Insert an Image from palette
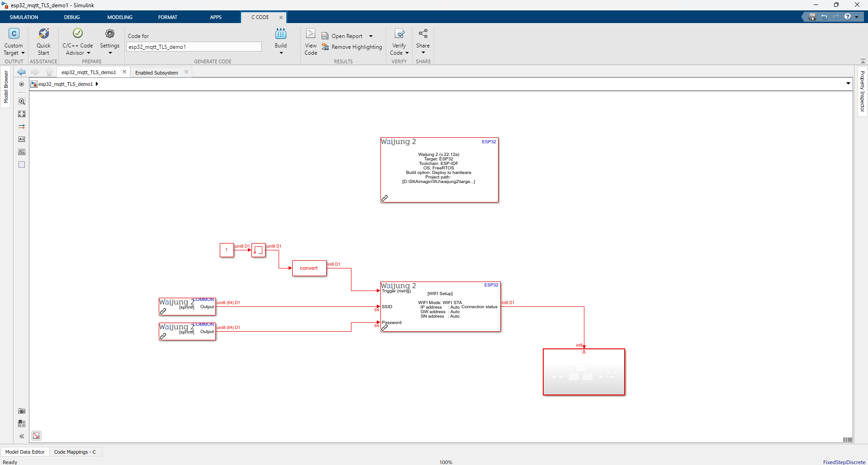Image resolution: width=868 pixels, height=465 pixels. pos(22,152)
